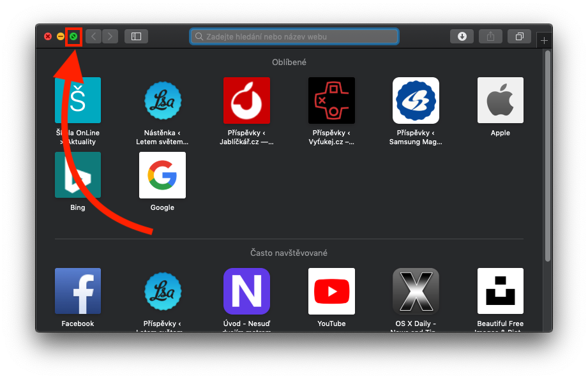588x379 pixels.
Task: Click the 'Oblíbené' heading text
Action: click(289, 63)
